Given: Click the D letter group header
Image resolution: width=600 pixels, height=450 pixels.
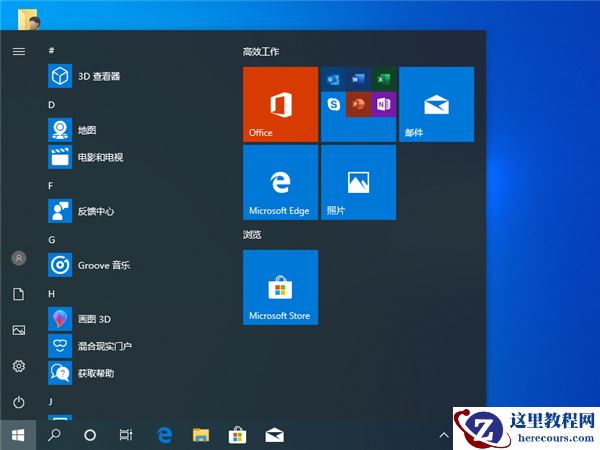Looking at the screenshot, I should 51,105.
